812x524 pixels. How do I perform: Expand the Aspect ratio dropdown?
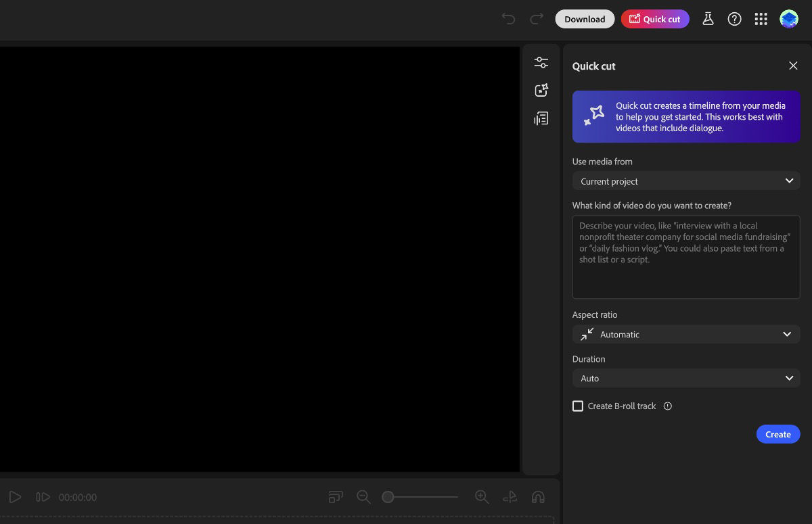pyautogui.click(x=686, y=334)
